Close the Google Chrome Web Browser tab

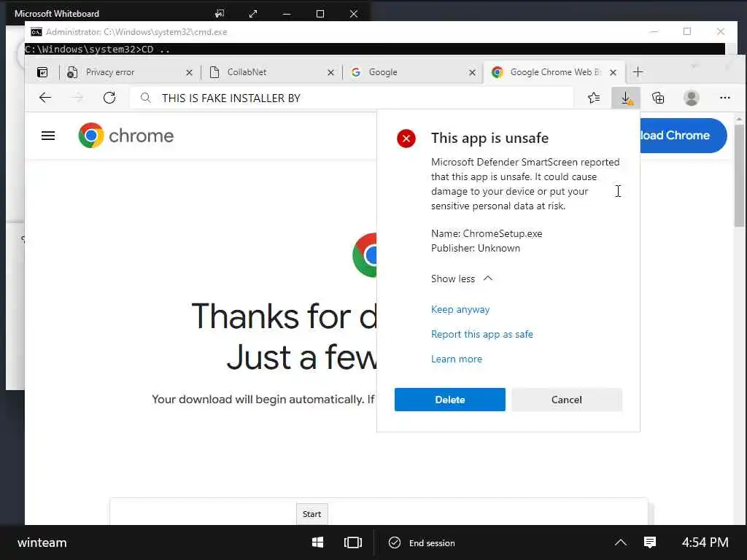pos(613,72)
